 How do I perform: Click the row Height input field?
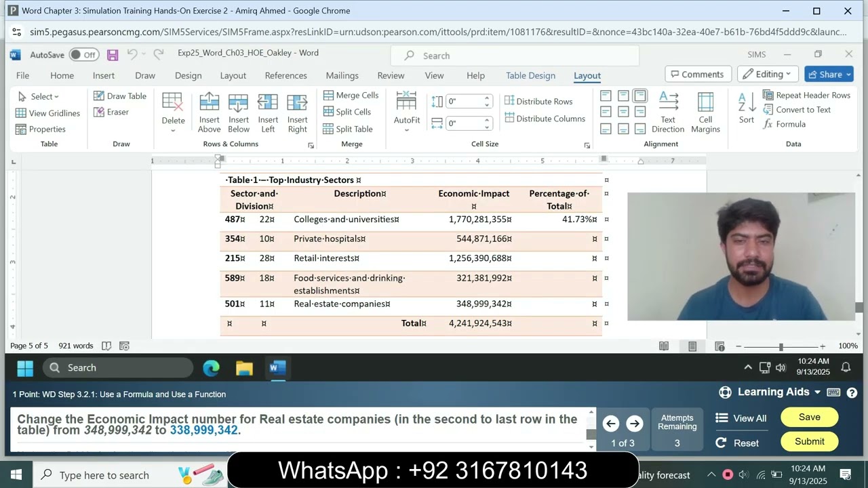[x=464, y=102]
